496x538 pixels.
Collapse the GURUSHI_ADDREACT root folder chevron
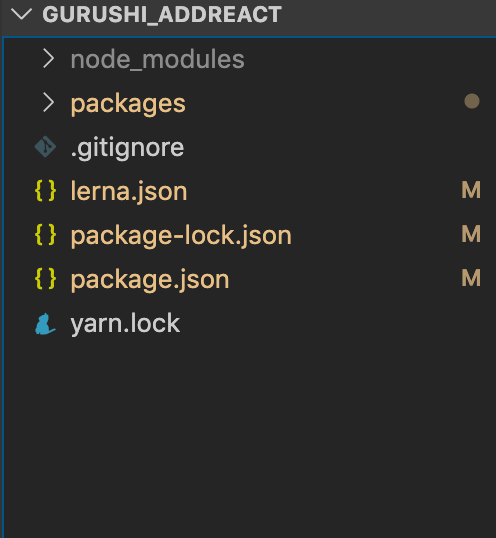point(21,14)
